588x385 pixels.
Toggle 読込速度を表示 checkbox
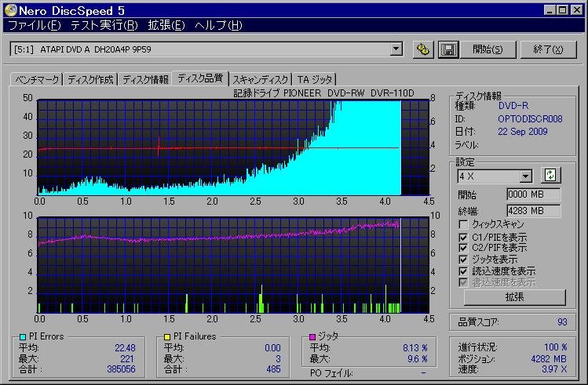[463, 271]
